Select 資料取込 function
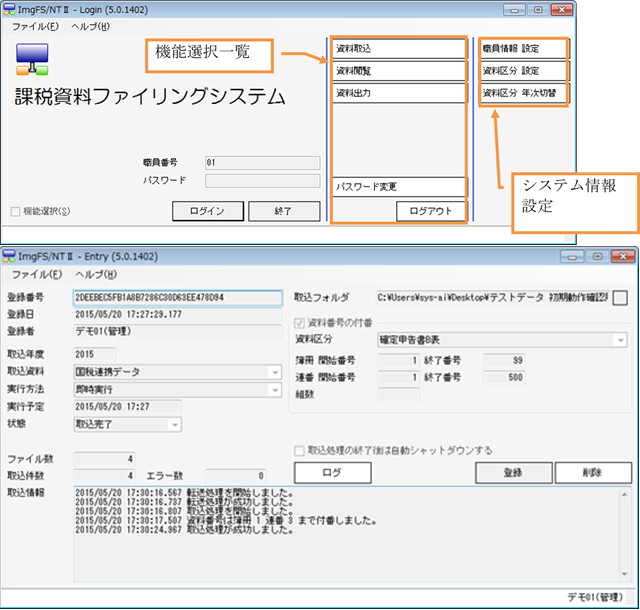This screenshot has width=640, height=610. pos(399,49)
